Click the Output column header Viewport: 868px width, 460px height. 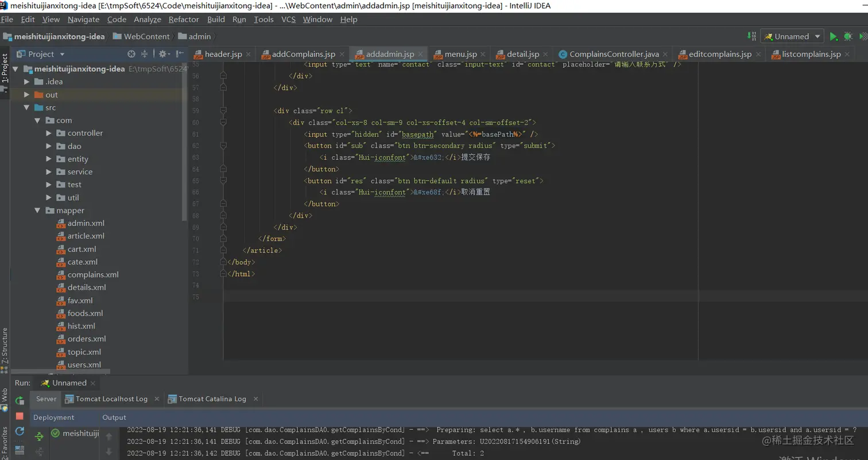[x=114, y=418]
